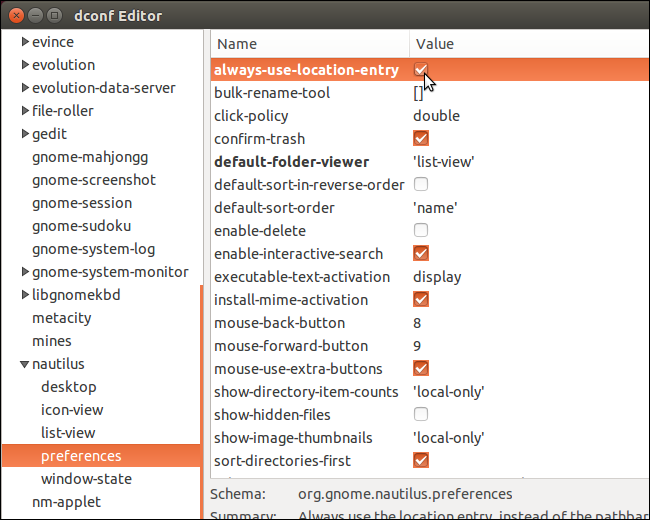Image resolution: width=650 pixels, height=520 pixels.
Task: Minimize the dconf Editor window
Action: [x=35, y=15]
